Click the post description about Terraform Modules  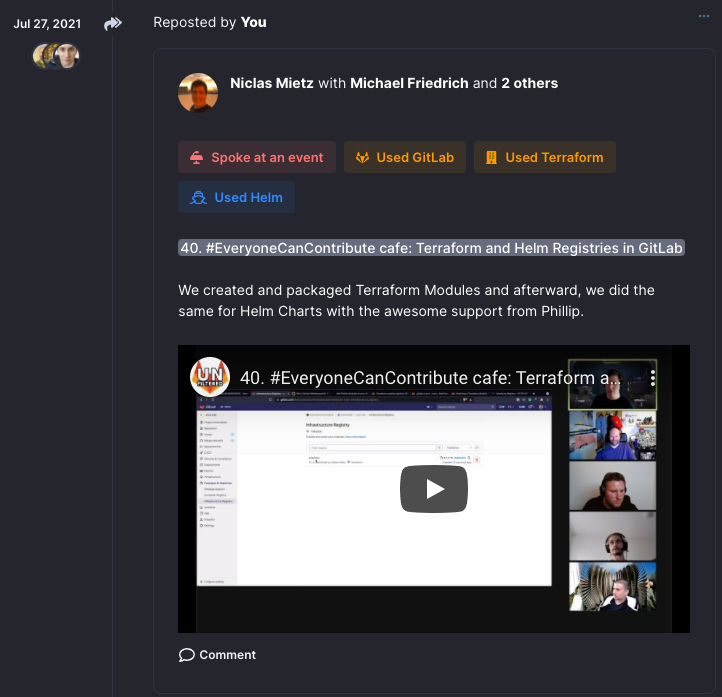[x=416, y=301]
